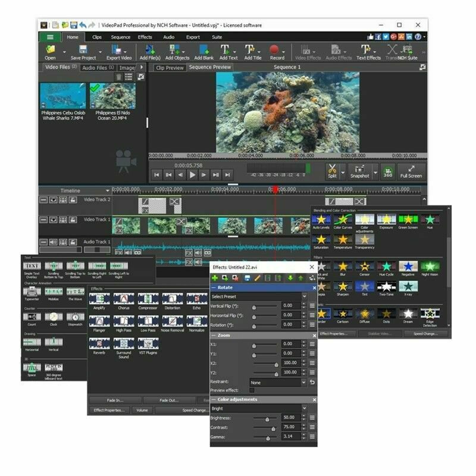Image resolution: width=476 pixels, height=476 pixels.
Task: Undo the last action in title bar
Action: (83, 25)
